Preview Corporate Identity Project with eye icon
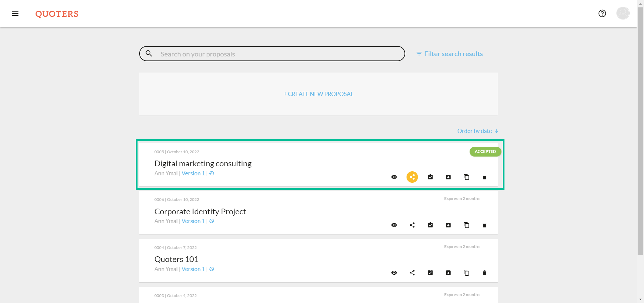Image resolution: width=644 pixels, height=303 pixels. click(x=394, y=225)
